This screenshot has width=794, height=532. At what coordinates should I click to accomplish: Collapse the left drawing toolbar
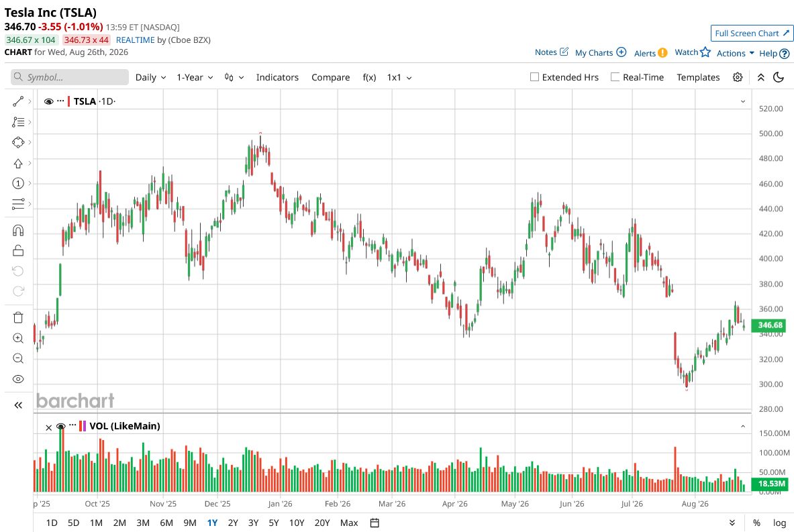tap(18, 405)
